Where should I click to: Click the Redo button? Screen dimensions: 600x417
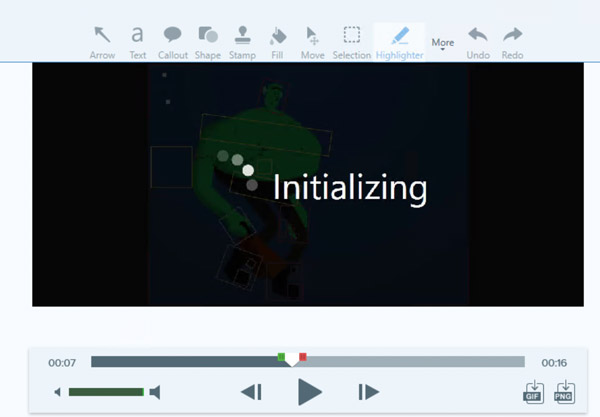pos(512,43)
